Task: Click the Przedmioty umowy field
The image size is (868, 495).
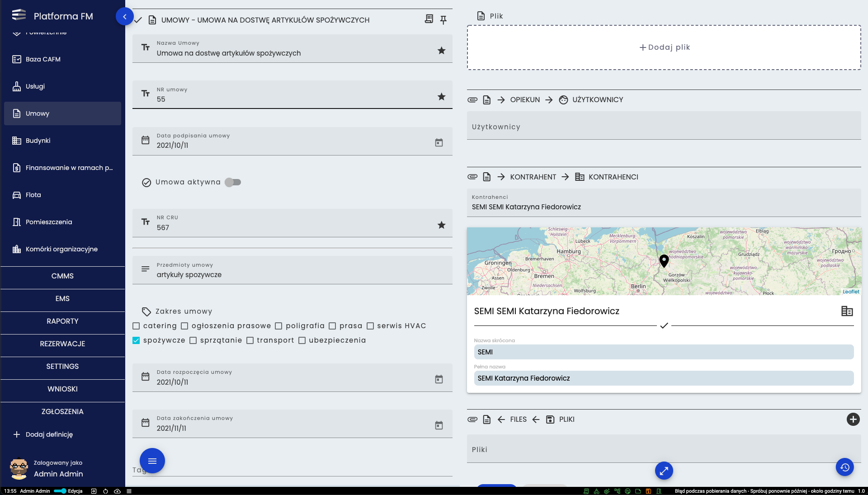Action: tap(292, 270)
